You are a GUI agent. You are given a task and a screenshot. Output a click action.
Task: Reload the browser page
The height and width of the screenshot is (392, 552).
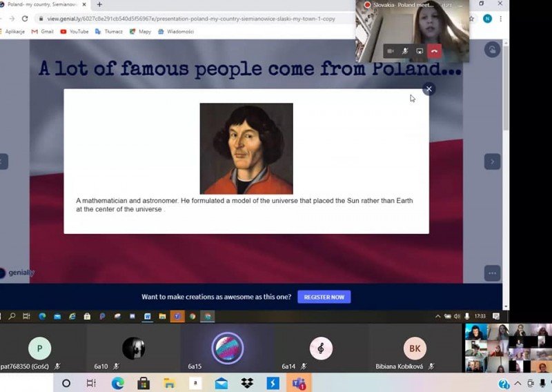[x=25, y=19]
